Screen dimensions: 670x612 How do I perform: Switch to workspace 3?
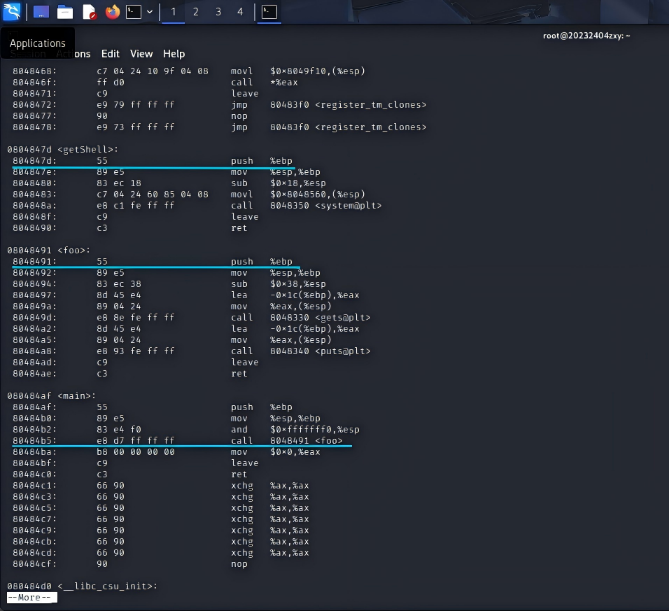(218, 12)
